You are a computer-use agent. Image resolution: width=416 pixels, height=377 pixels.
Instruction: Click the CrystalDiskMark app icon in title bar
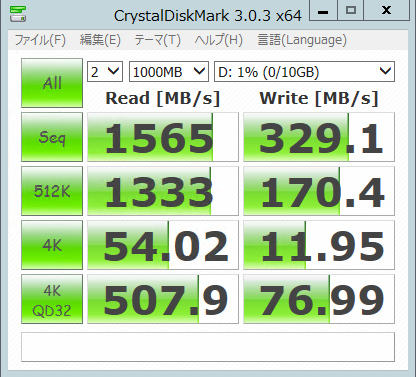[x=17, y=14]
